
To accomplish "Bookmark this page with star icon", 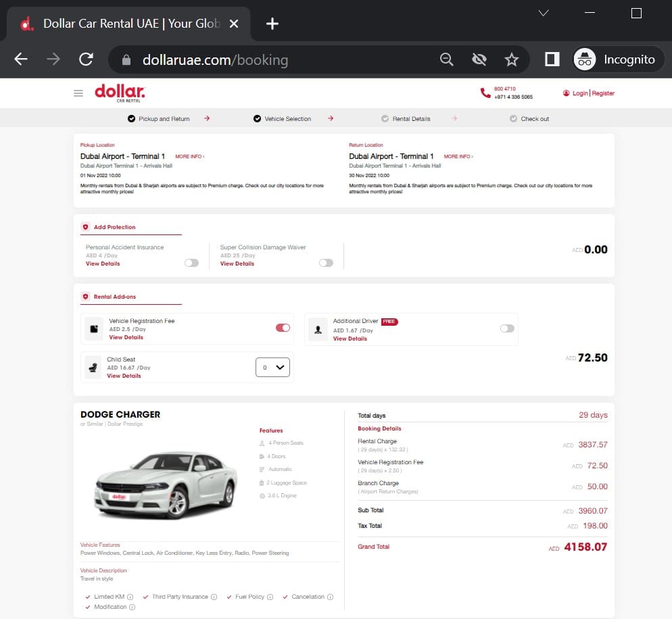I will pyautogui.click(x=512, y=59).
